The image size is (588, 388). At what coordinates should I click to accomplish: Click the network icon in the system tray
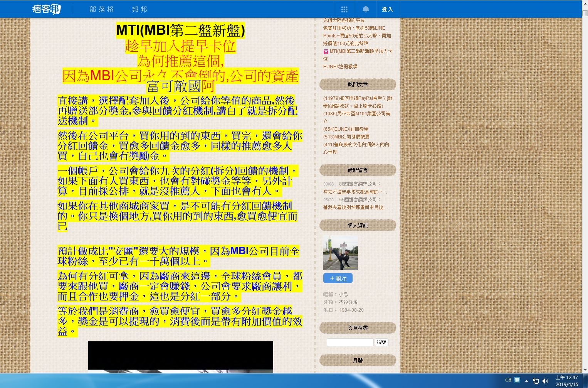tap(536, 381)
